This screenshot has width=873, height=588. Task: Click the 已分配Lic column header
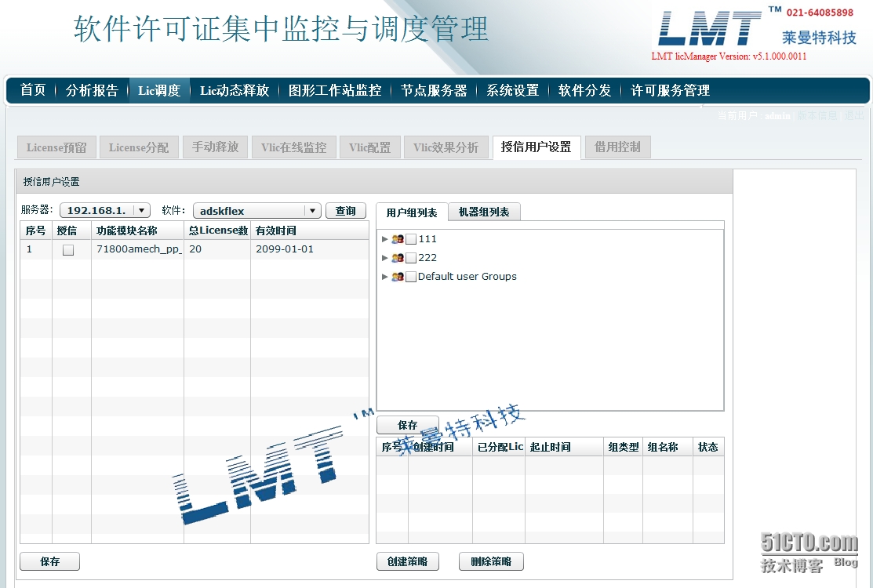(499, 447)
